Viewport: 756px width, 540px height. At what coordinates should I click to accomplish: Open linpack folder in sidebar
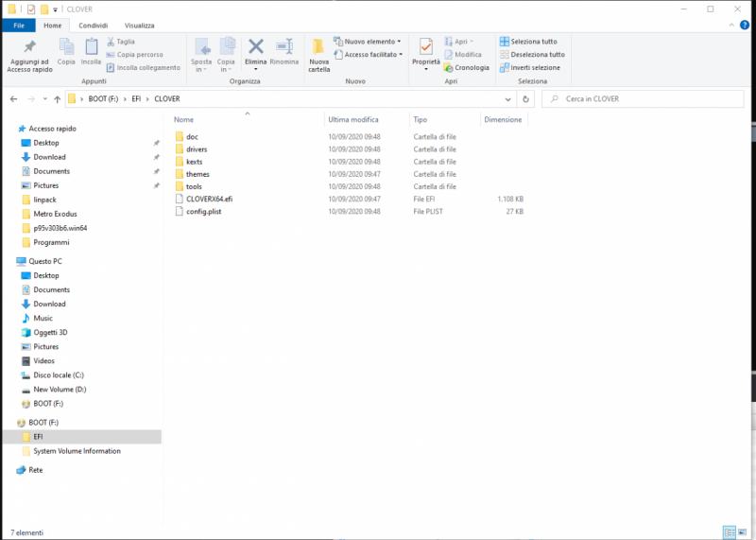click(44, 200)
